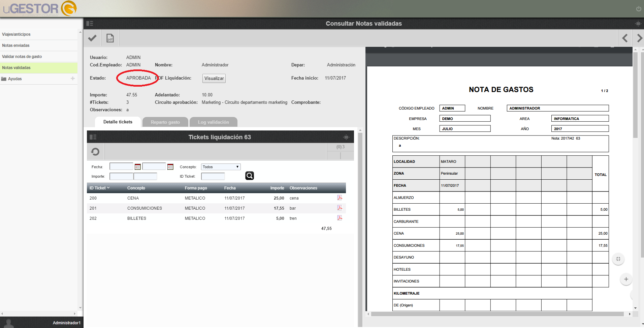Select the CONSUMICIONES ticket row
Screen dimensions: 644x328
[216, 208]
